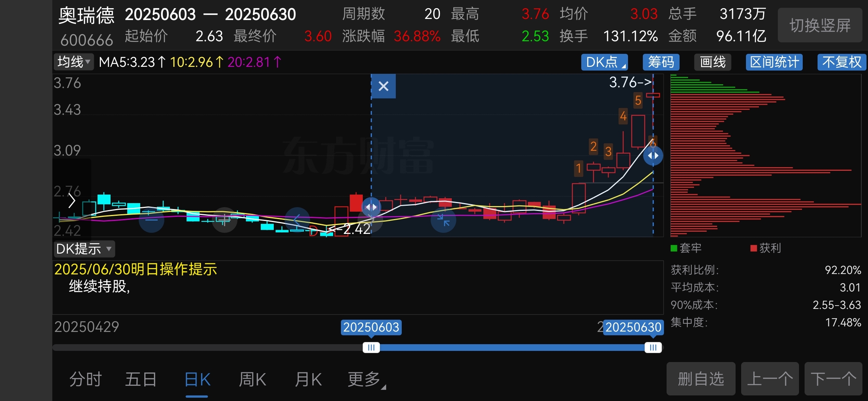This screenshot has height=401, width=868.
Task: Tap the minus zoom-out chart circle
Action: pyautogui.click(x=151, y=220)
